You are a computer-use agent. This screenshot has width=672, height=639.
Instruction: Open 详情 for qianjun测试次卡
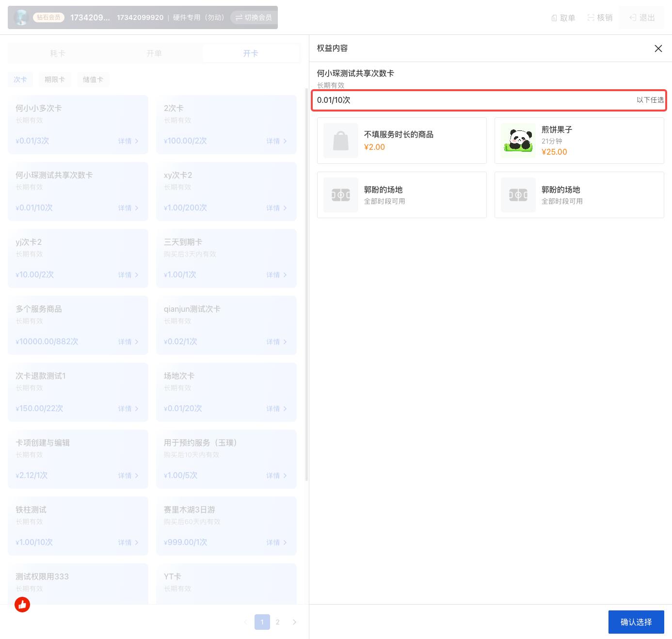(276, 342)
